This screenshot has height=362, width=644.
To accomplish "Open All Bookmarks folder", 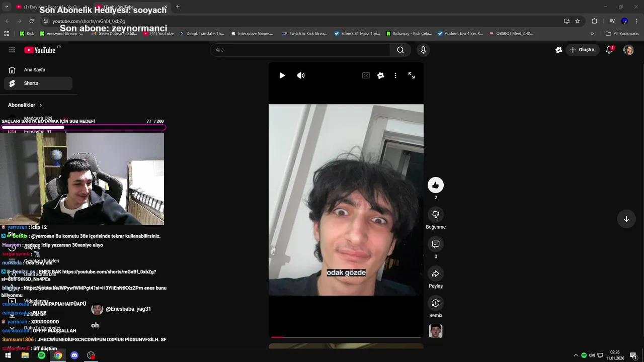I will pos(622,34).
